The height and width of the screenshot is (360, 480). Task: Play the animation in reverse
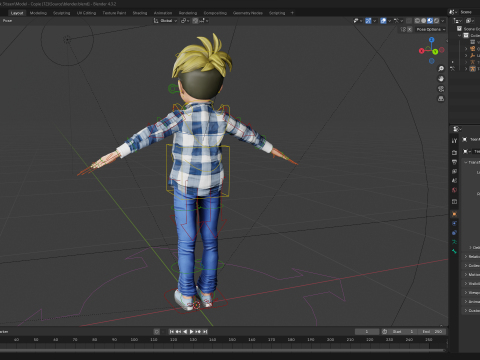(x=185, y=332)
